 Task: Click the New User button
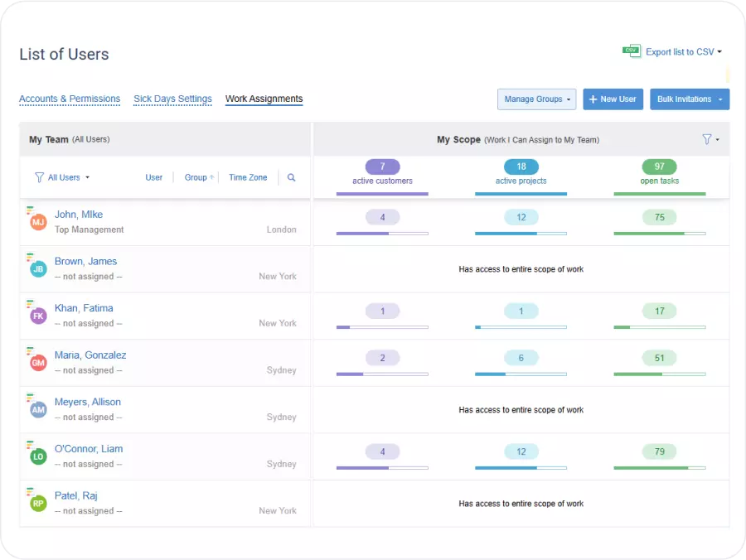click(x=613, y=99)
